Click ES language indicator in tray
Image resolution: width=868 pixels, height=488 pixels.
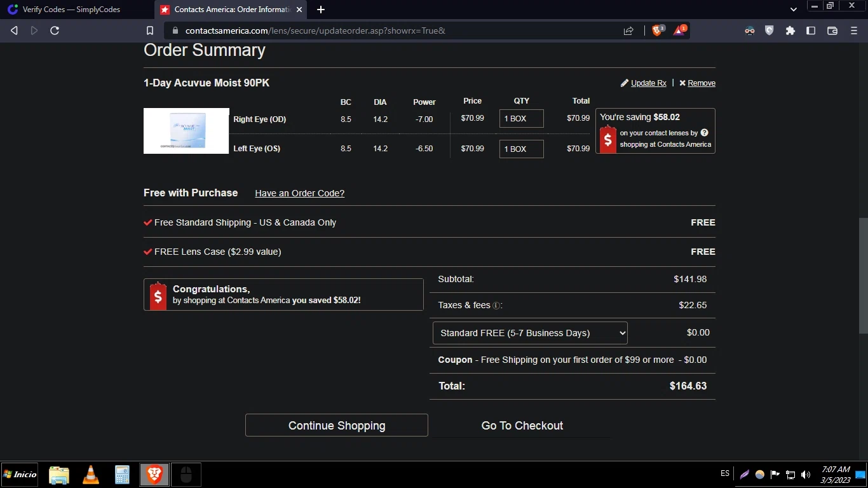[x=725, y=474]
